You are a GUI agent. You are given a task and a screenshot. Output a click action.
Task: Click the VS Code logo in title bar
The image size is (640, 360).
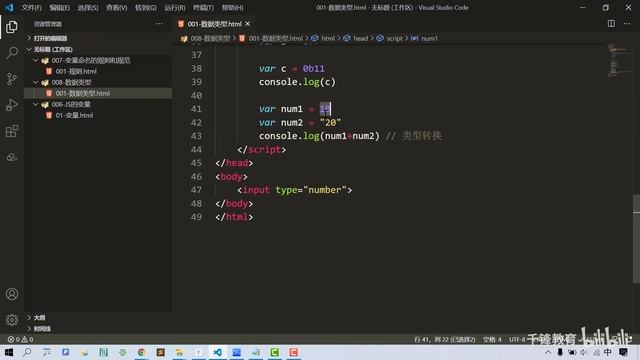coord(9,7)
